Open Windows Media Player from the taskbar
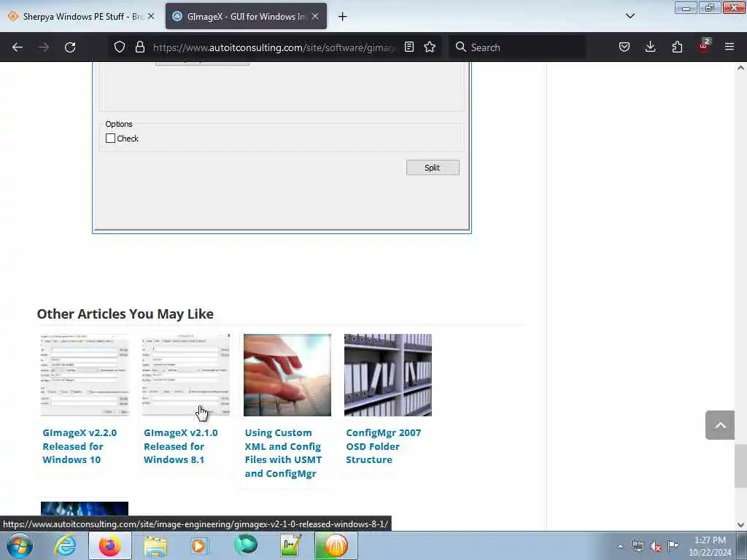This screenshot has width=747, height=560. click(200, 545)
